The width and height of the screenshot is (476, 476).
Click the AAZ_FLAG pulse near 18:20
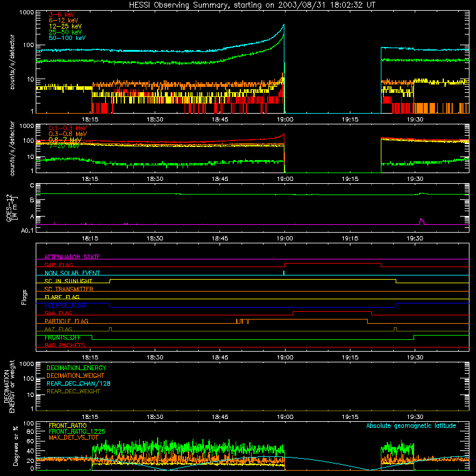tap(110, 329)
